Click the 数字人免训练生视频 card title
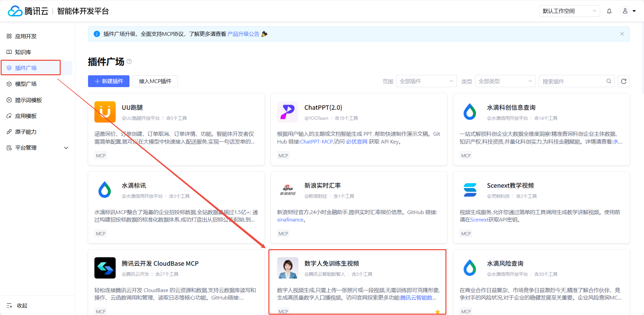 point(332,263)
